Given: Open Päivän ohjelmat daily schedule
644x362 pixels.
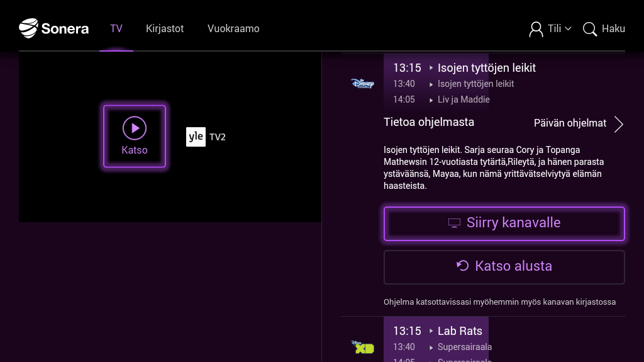Looking at the screenshot, I should pos(570,123).
